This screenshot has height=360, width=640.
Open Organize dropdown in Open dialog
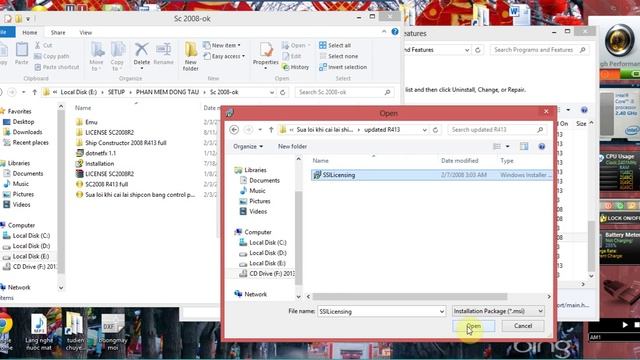[x=248, y=147]
